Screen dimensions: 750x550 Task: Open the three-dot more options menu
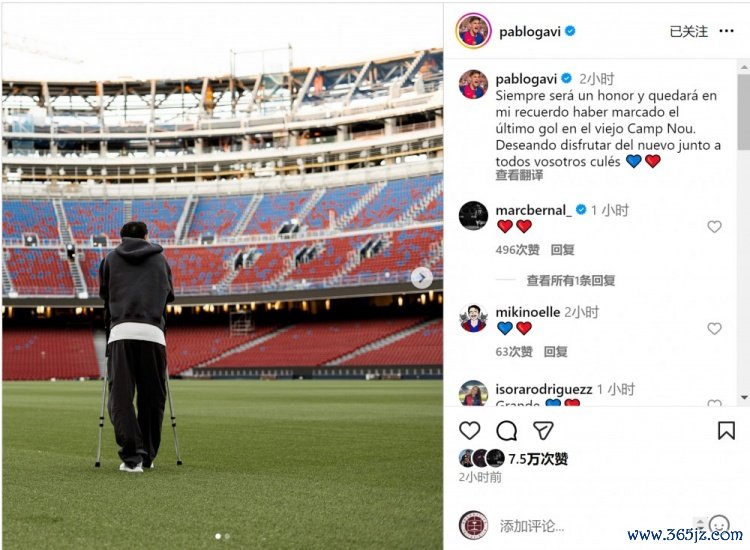coord(726,31)
